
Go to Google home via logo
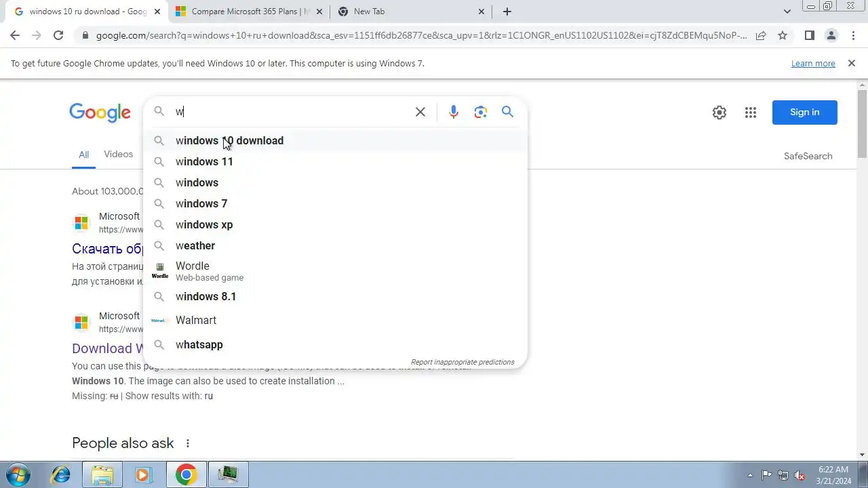coord(100,113)
